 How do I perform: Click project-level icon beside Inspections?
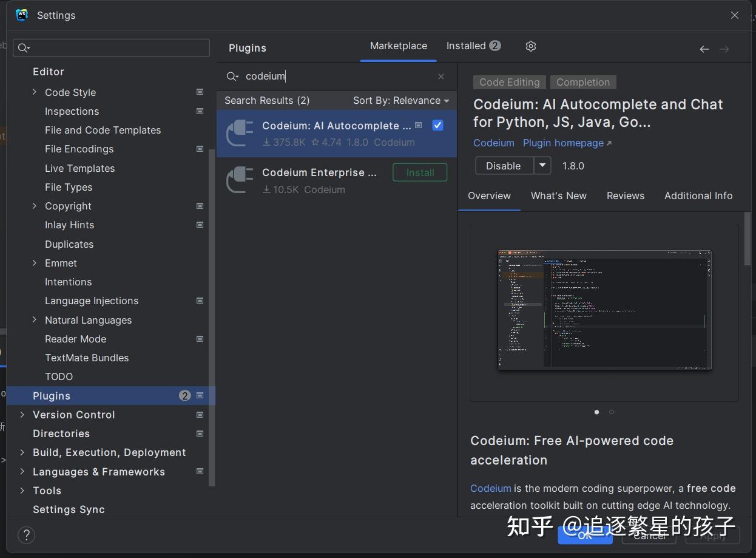pyautogui.click(x=200, y=111)
